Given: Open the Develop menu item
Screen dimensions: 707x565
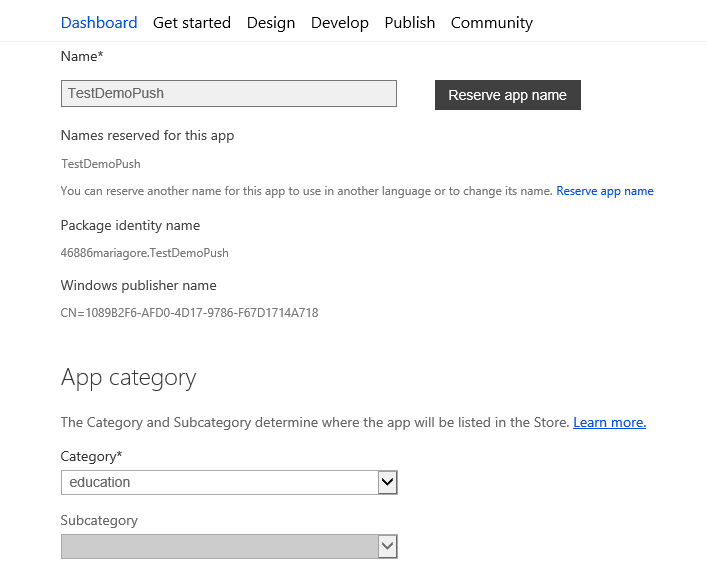Looking at the screenshot, I should click(340, 22).
